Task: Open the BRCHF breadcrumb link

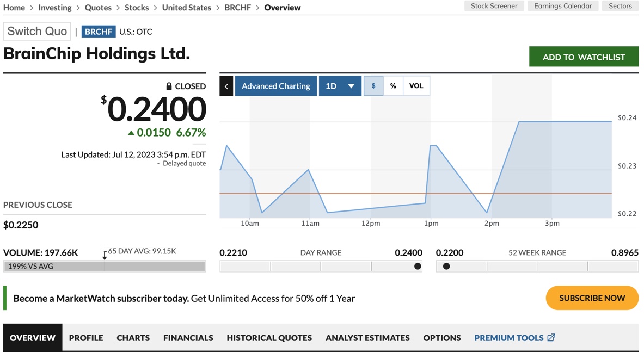Action: pos(238,8)
